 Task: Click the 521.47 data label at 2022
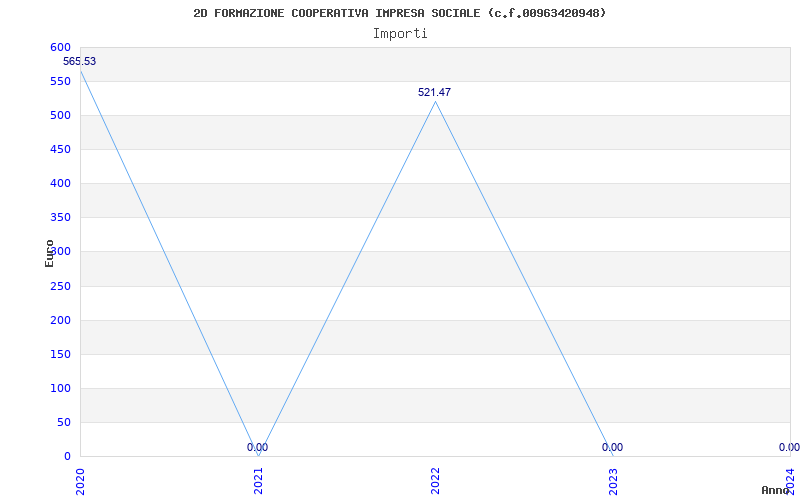click(x=435, y=92)
